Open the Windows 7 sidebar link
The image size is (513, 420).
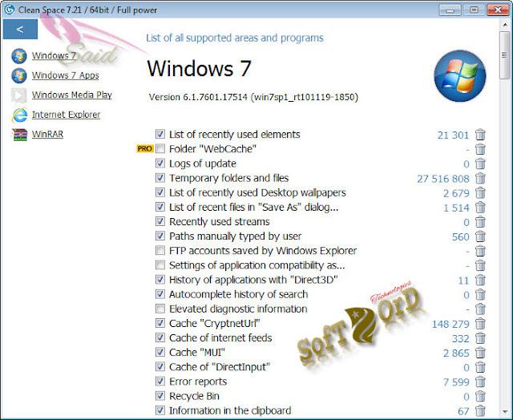tap(54, 56)
